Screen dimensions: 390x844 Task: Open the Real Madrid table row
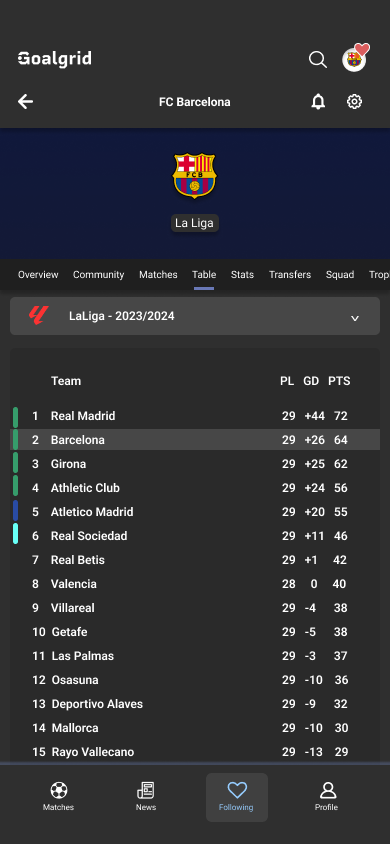[195, 416]
